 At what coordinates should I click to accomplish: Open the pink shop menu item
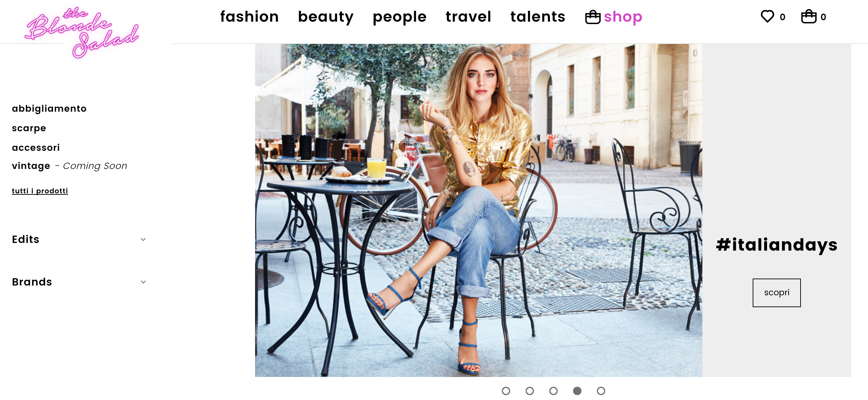pos(623,17)
